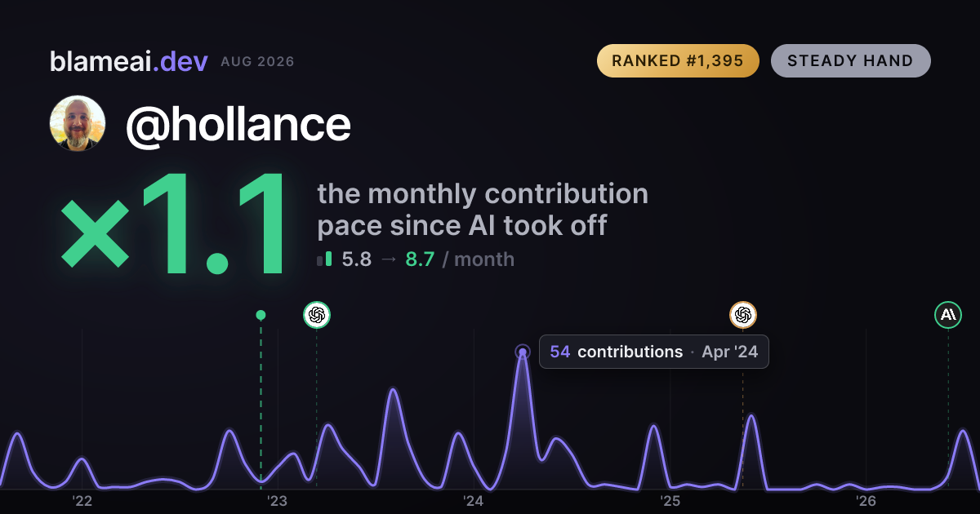
Task: Click the '24 year axis label
Action: pyautogui.click(x=474, y=500)
